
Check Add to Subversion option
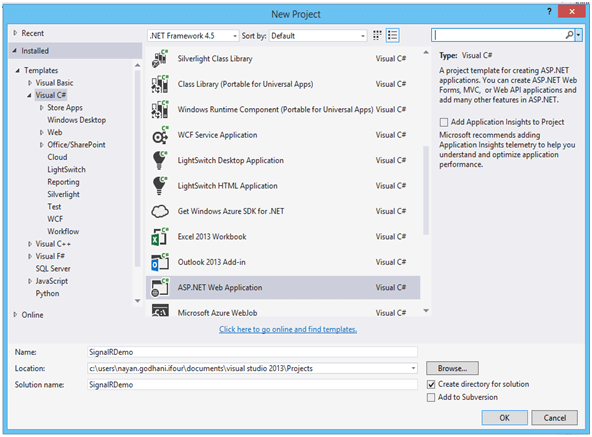click(431, 398)
